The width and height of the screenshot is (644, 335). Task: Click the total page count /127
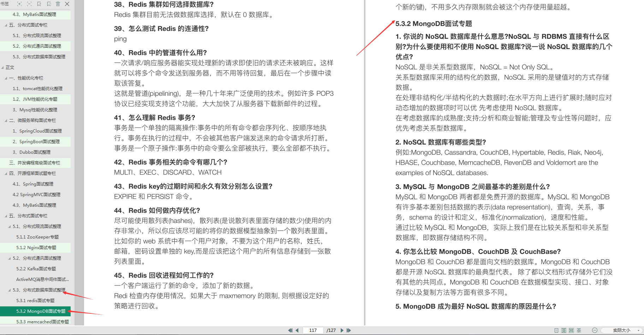click(331, 330)
